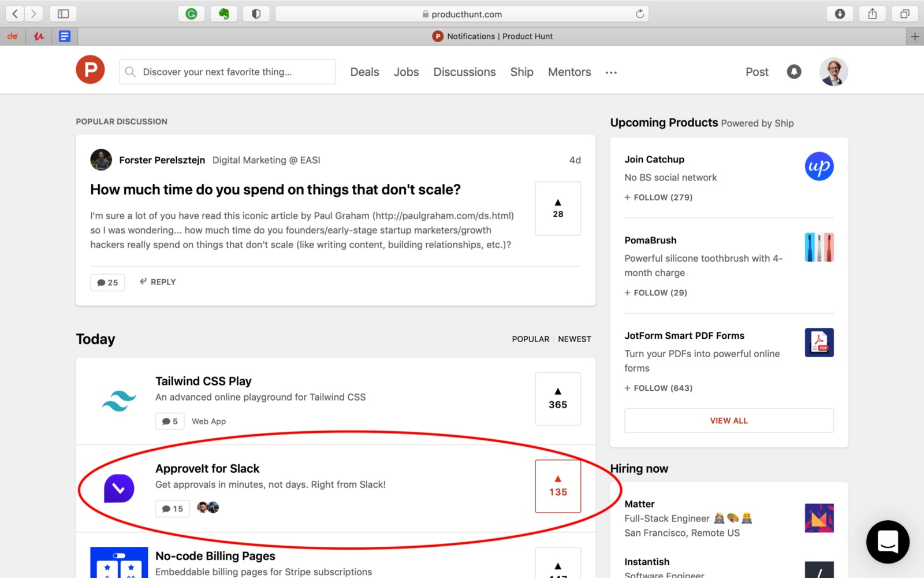Open the Deals menu item
924x578 pixels.
pyautogui.click(x=364, y=72)
